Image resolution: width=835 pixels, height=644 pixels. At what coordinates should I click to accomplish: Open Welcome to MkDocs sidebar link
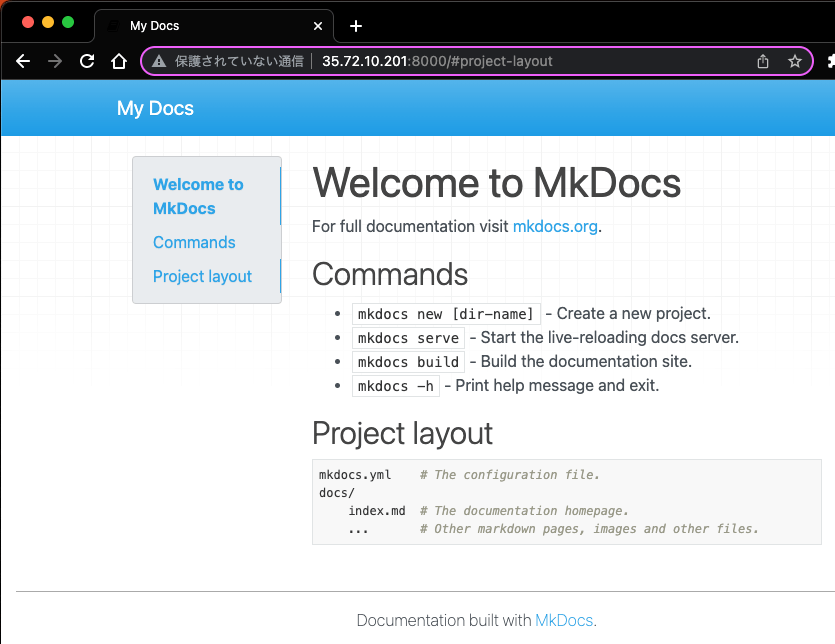(198, 196)
